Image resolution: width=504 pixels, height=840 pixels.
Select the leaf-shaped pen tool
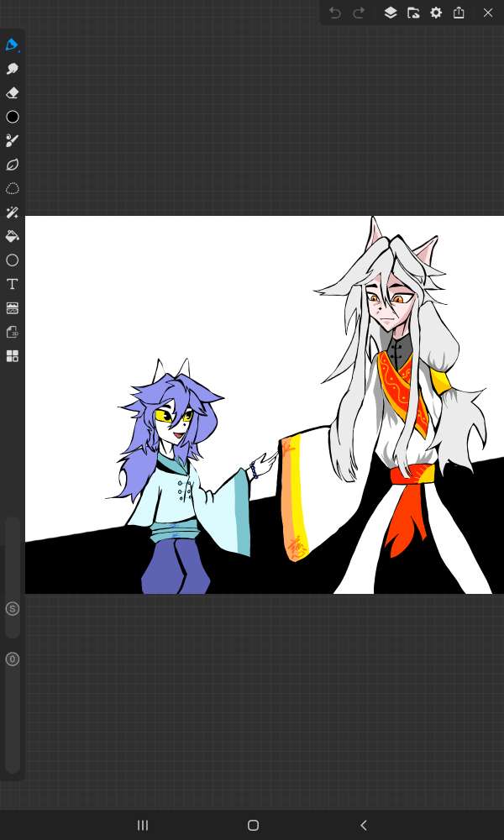12,165
